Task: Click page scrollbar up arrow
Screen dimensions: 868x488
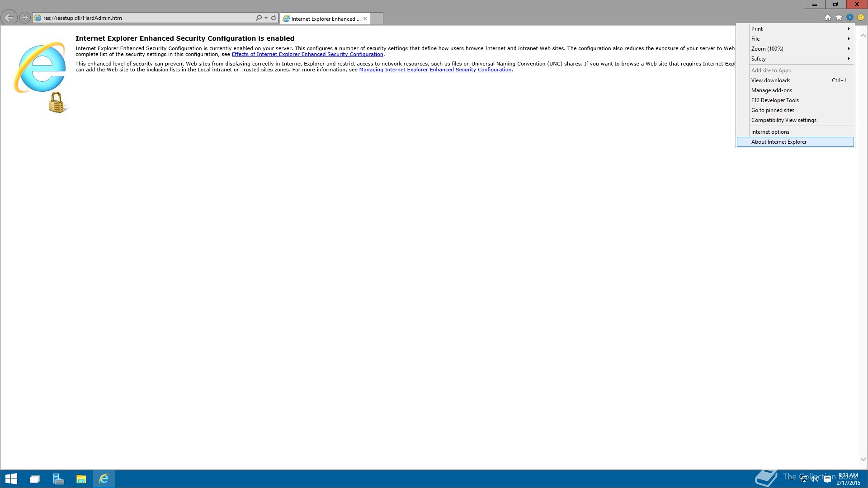Action: [x=863, y=36]
